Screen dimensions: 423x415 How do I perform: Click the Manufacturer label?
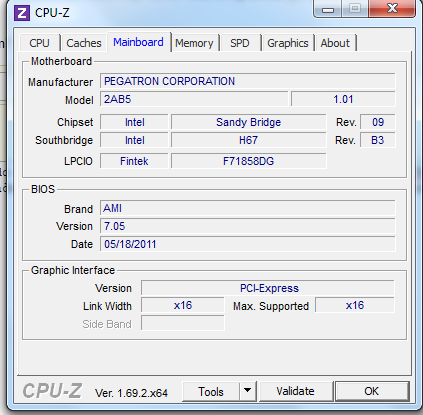pyautogui.click(x=60, y=82)
